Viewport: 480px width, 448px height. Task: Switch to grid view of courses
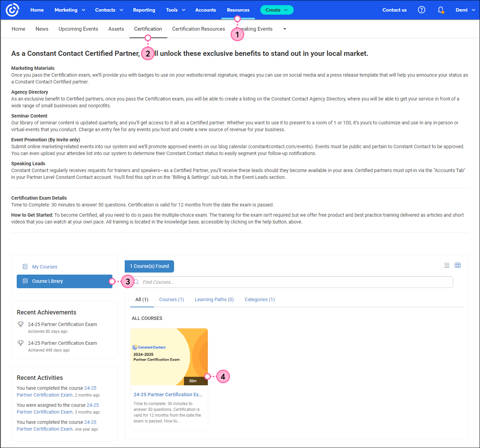pyautogui.click(x=458, y=265)
